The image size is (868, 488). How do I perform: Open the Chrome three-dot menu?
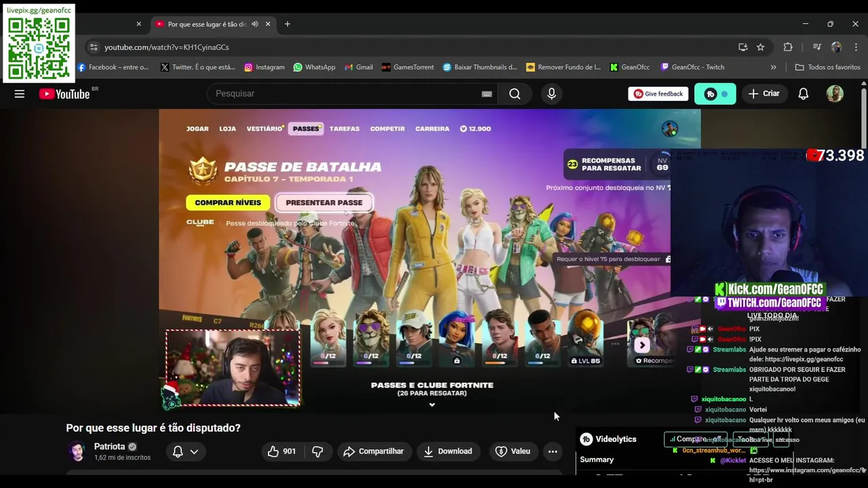[x=855, y=47]
